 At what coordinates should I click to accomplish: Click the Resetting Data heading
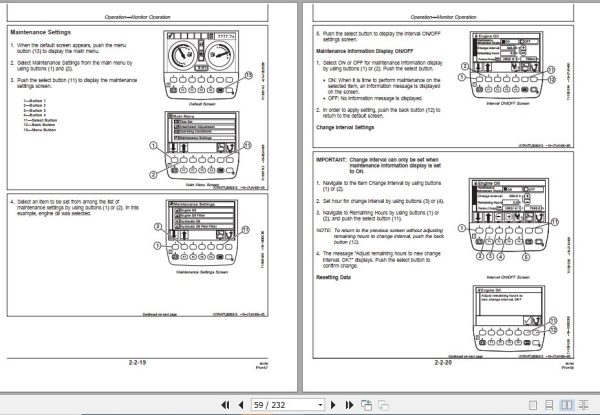point(333,277)
